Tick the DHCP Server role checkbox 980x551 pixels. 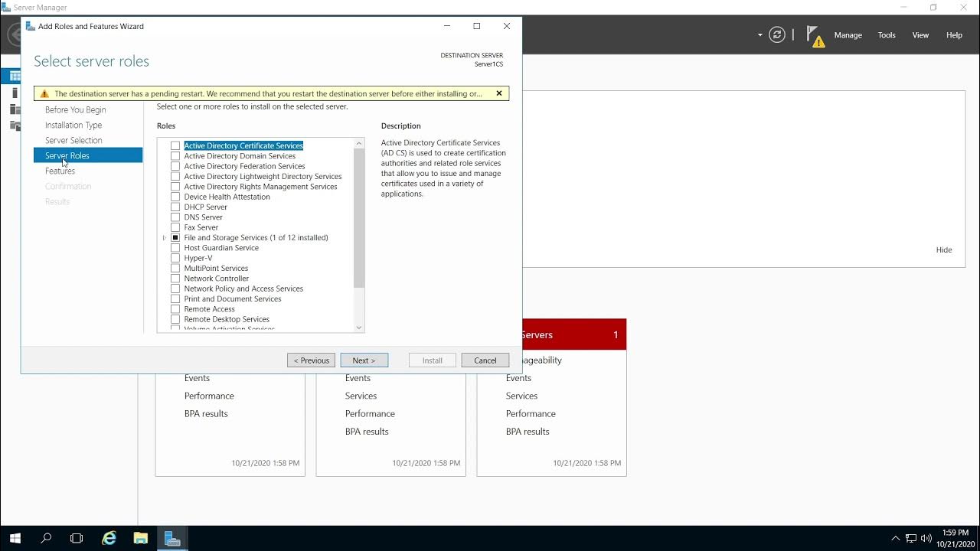coord(175,207)
